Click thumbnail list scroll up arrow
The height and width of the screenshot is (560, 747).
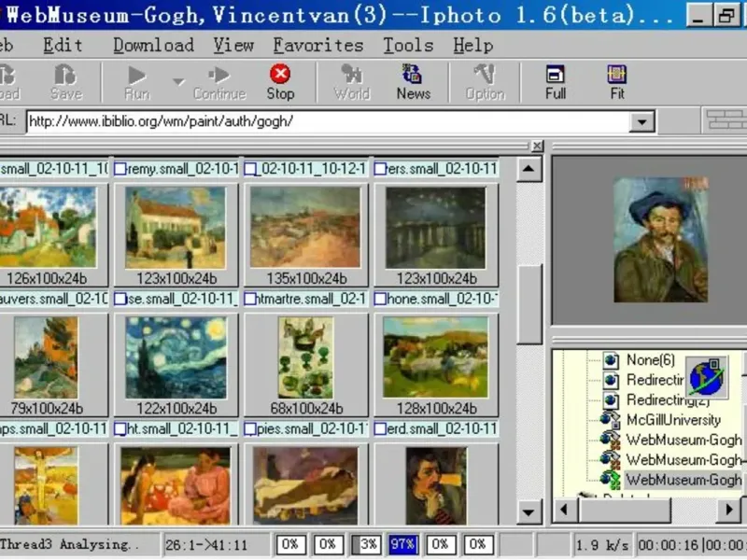[x=529, y=169]
